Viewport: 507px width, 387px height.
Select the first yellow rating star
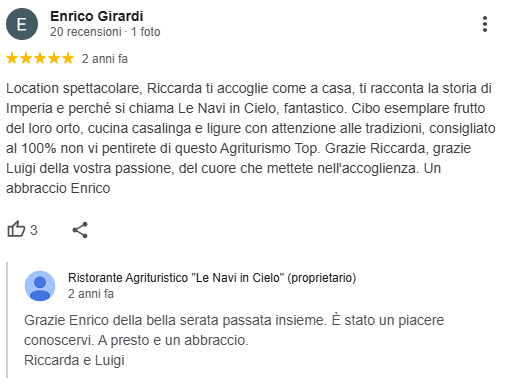click(12, 58)
